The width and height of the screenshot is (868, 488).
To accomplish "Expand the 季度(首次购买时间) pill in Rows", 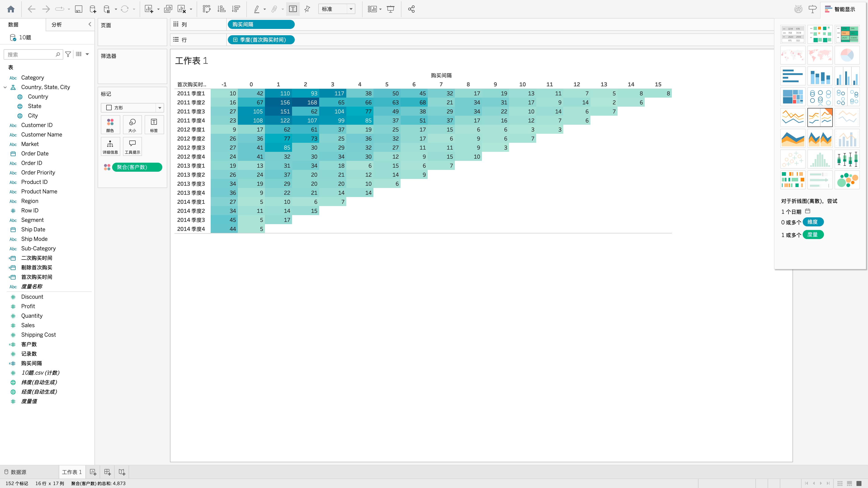I will pos(235,40).
